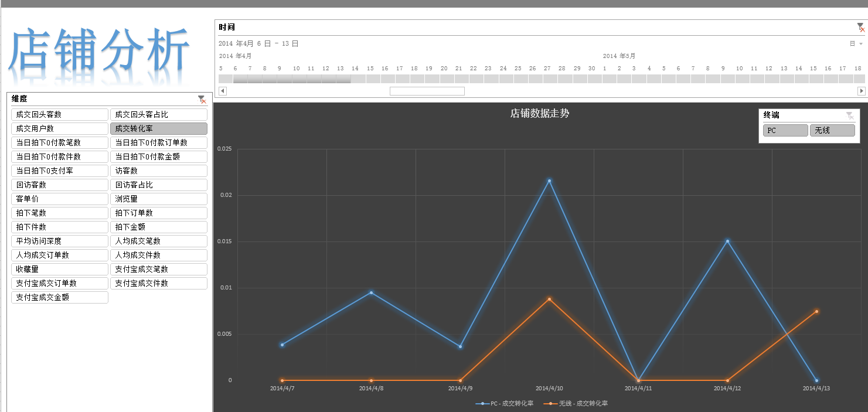
Task: Click the 2014/4/9 x-axis label
Action: (x=460, y=388)
